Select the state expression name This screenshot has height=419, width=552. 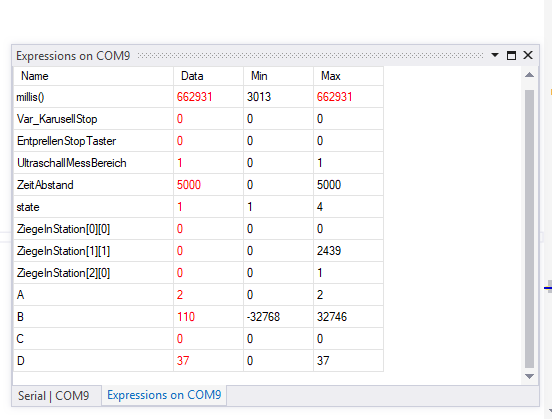[x=28, y=207]
